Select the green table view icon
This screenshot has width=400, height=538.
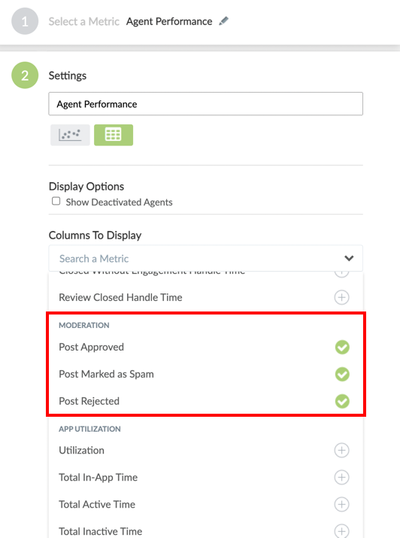(114, 135)
